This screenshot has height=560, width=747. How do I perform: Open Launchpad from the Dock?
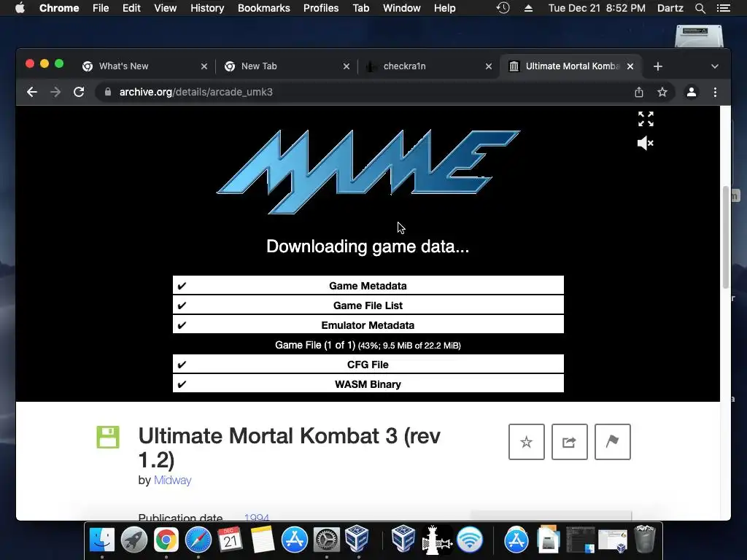pyautogui.click(x=134, y=540)
